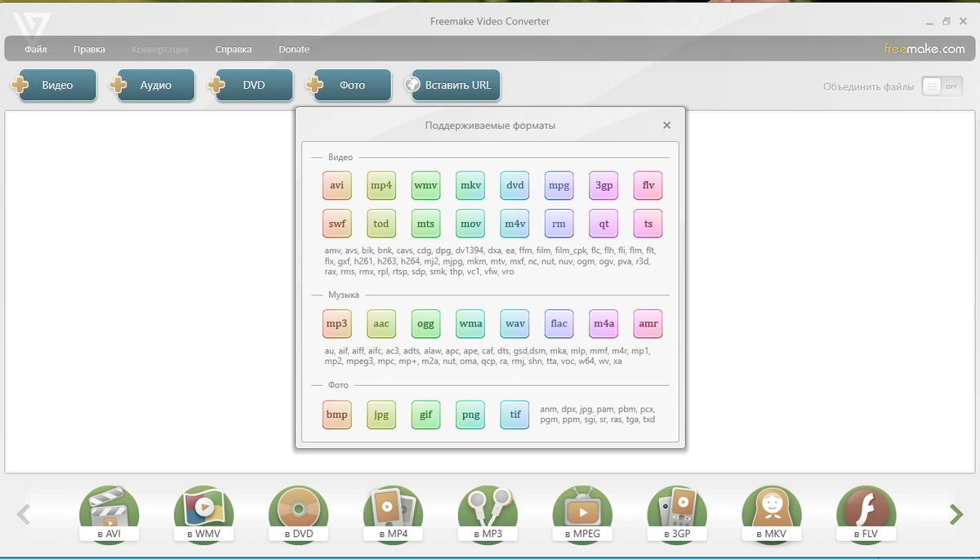
Task: Add images with the Фото button
Action: [348, 85]
